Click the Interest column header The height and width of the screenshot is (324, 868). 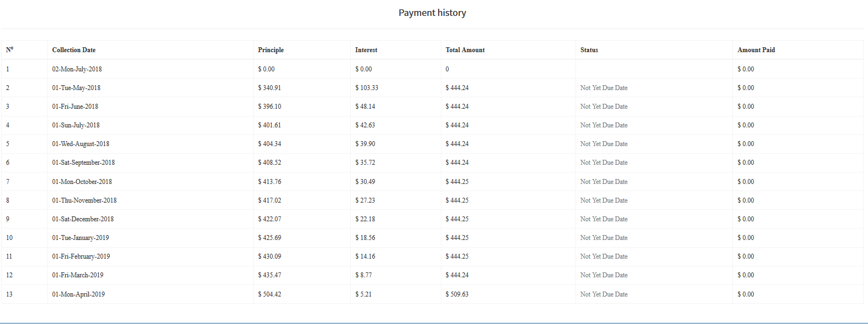(366, 50)
